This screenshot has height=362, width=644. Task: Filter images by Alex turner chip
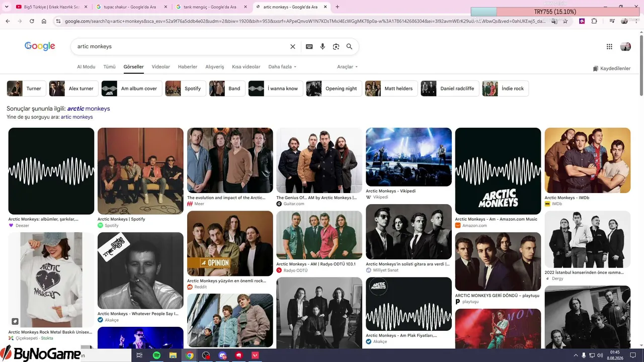click(73, 88)
